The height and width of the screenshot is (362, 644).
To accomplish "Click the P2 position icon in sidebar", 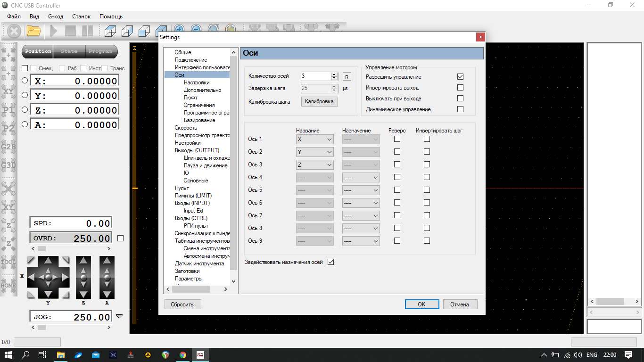I will tap(8, 128).
